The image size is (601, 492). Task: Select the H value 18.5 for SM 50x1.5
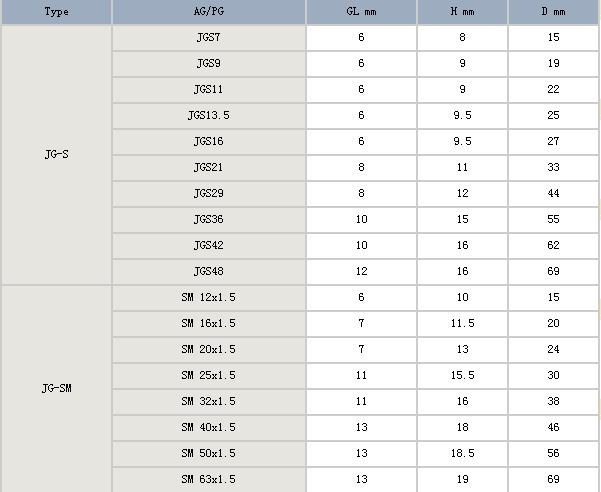coord(462,453)
